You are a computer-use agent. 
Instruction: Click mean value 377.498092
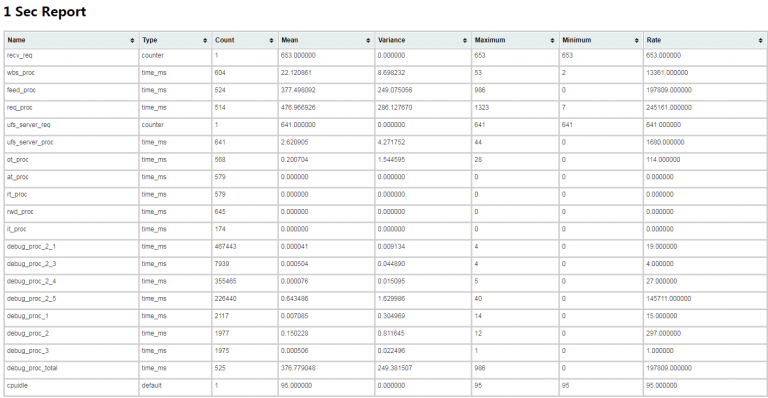(298, 91)
